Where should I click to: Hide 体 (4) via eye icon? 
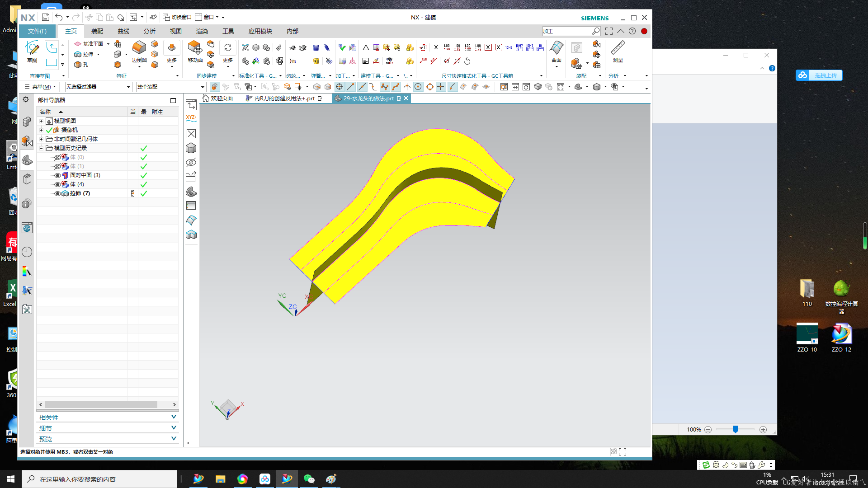pyautogui.click(x=57, y=184)
